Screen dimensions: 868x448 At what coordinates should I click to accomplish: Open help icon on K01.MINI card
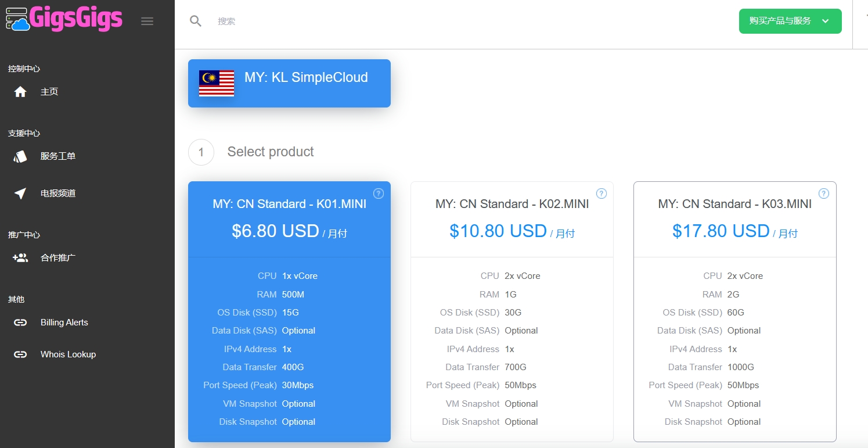pyautogui.click(x=379, y=193)
